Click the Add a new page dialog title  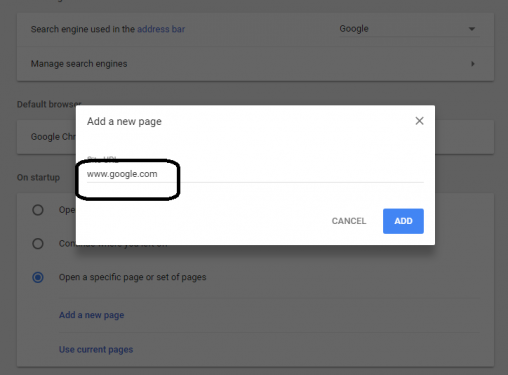point(124,121)
